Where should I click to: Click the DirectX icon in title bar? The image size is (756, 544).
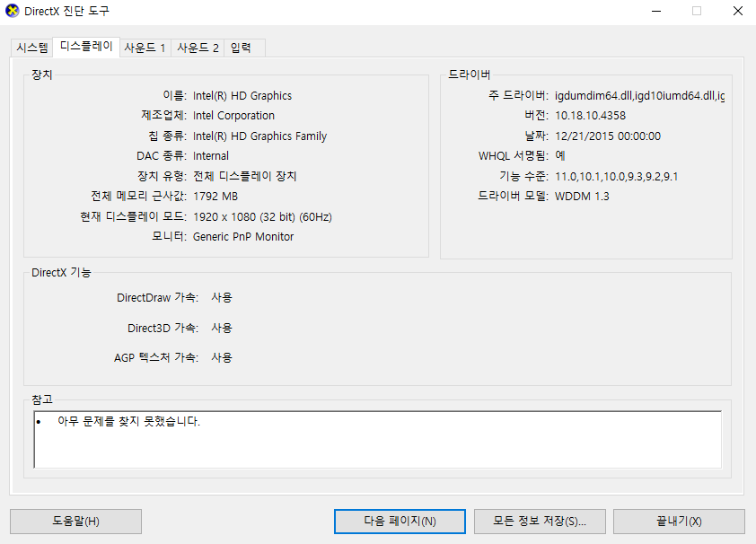[12, 12]
